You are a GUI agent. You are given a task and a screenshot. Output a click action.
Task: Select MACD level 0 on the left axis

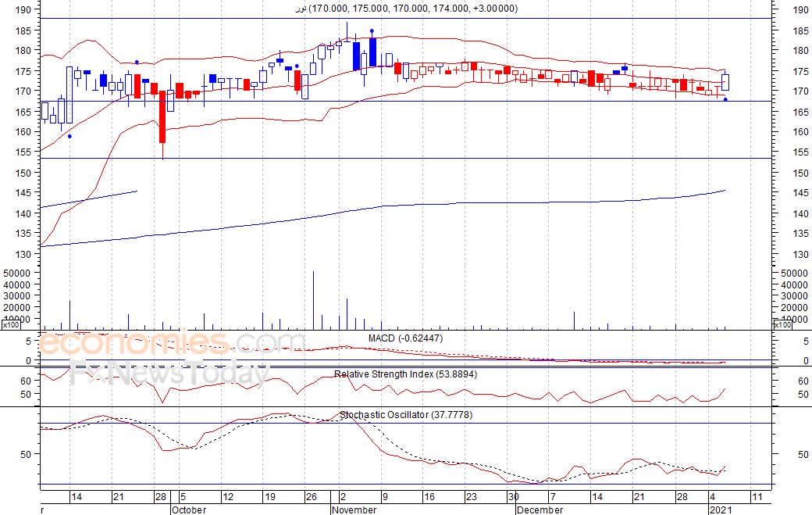point(29,360)
